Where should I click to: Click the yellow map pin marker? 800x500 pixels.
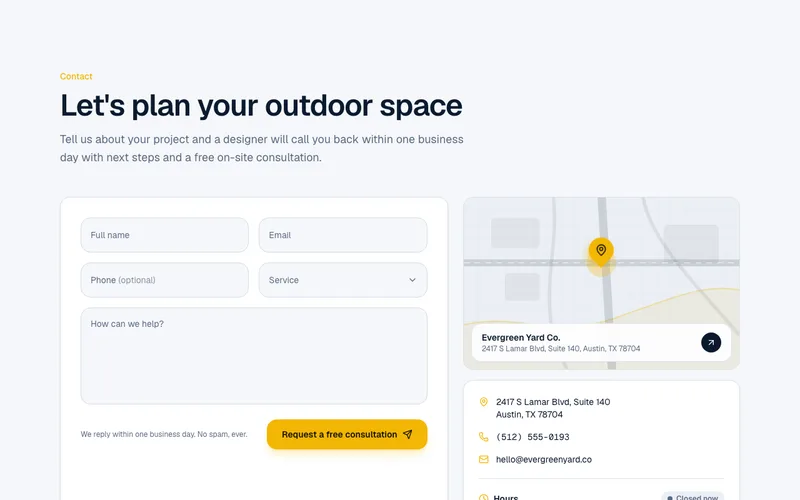tap(601, 252)
